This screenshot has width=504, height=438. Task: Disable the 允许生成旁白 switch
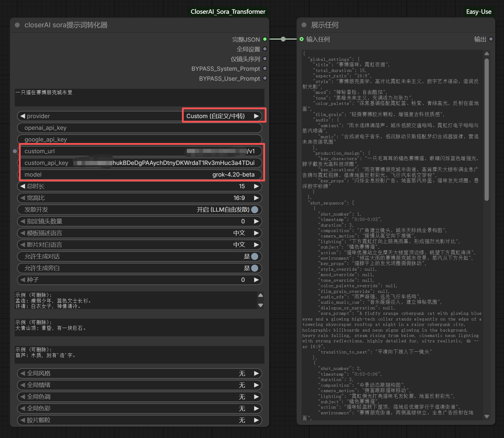(x=255, y=268)
